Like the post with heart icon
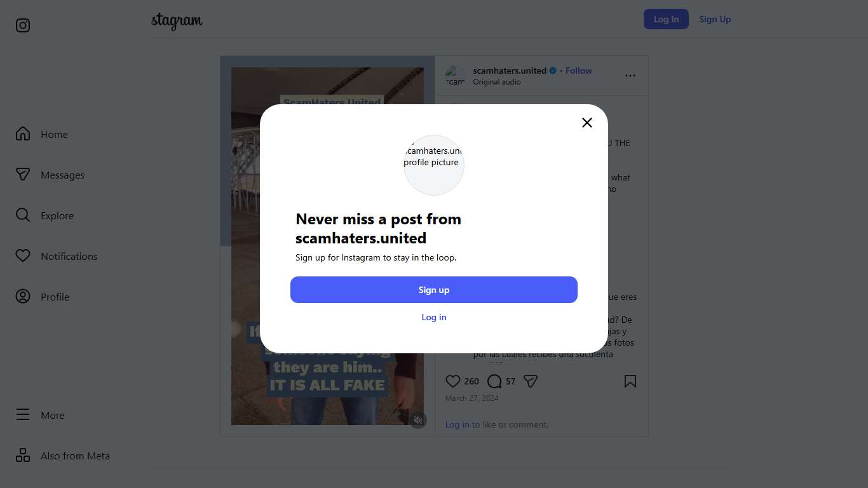The width and height of the screenshot is (868, 488). (x=453, y=381)
